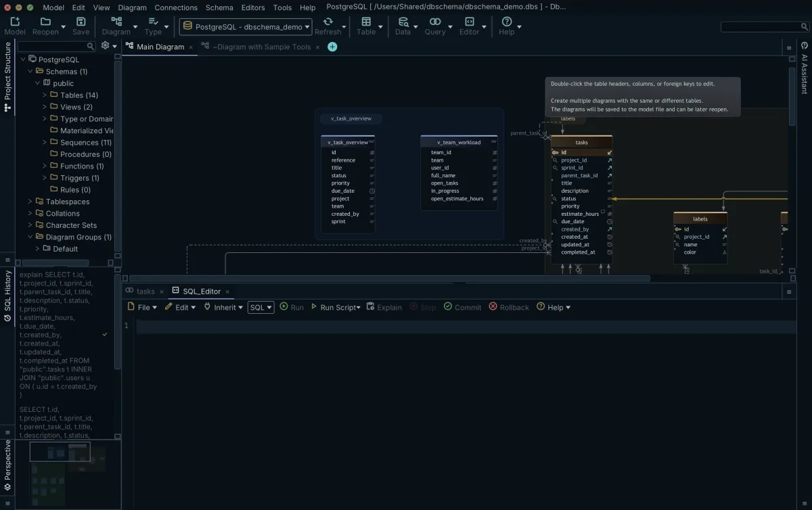Click the project tree search magnifier

click(91, 46)
